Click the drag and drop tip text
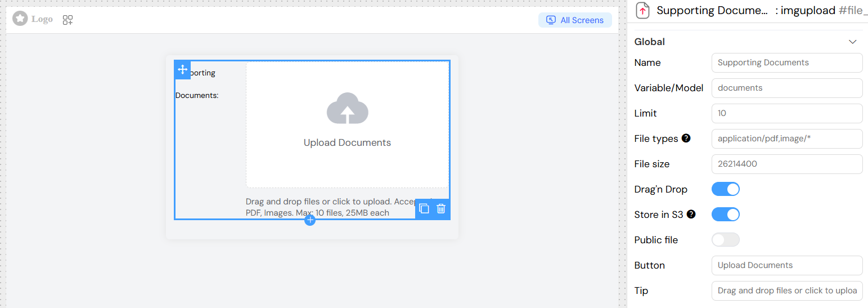The width and height of the screenshot is (868, 308). pyautogui.click(x=340, y=207)
